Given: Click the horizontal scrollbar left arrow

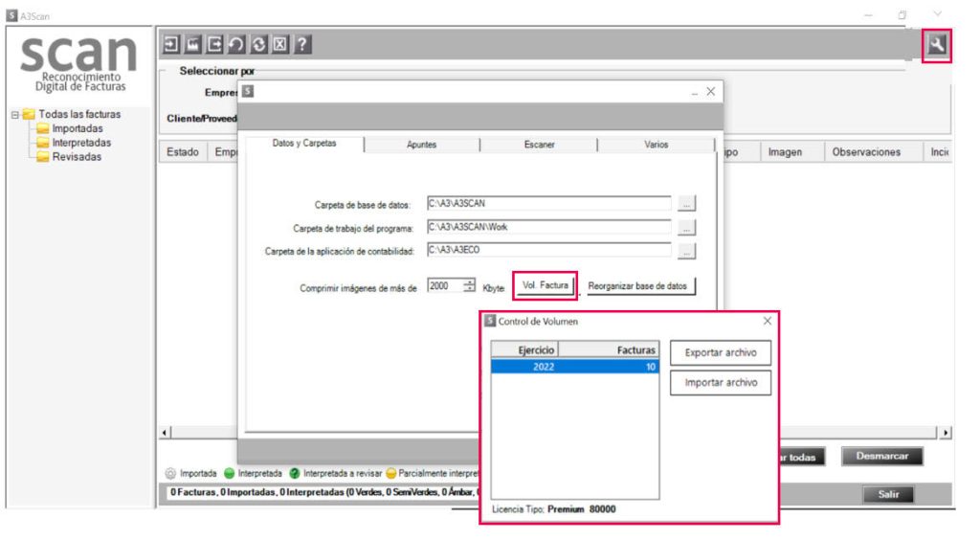Looking at the screenshot, I should pyautogui.click(x=165, y=433).
